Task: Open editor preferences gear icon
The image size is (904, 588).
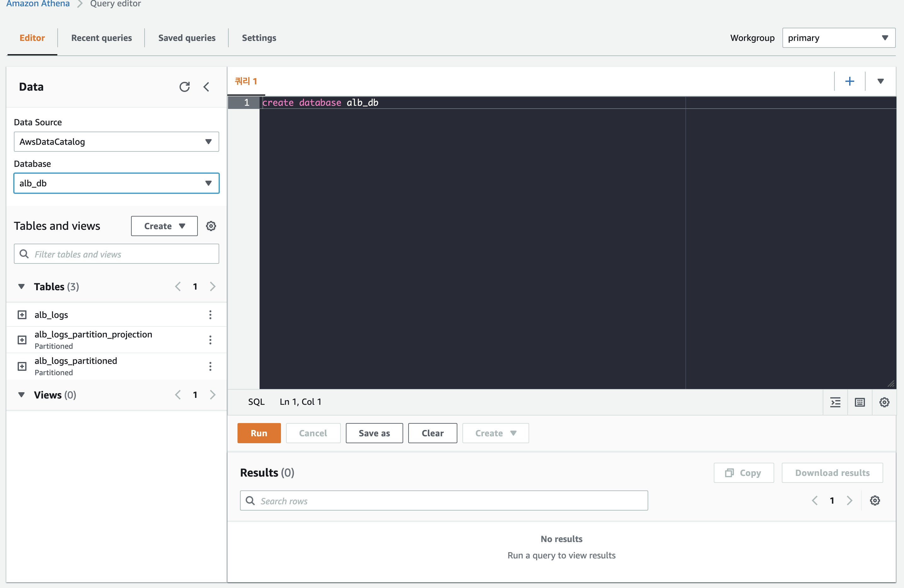Action: pos(884,402)
